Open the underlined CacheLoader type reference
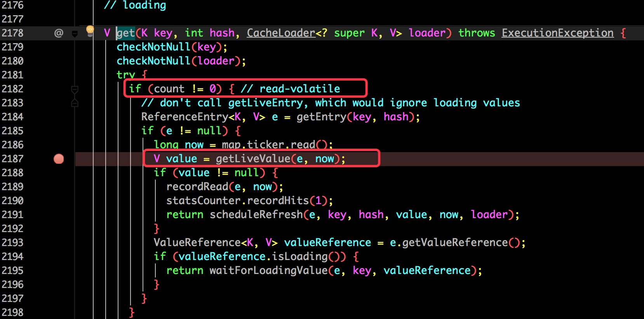This screenshot has width=644, height=319. 281,33
